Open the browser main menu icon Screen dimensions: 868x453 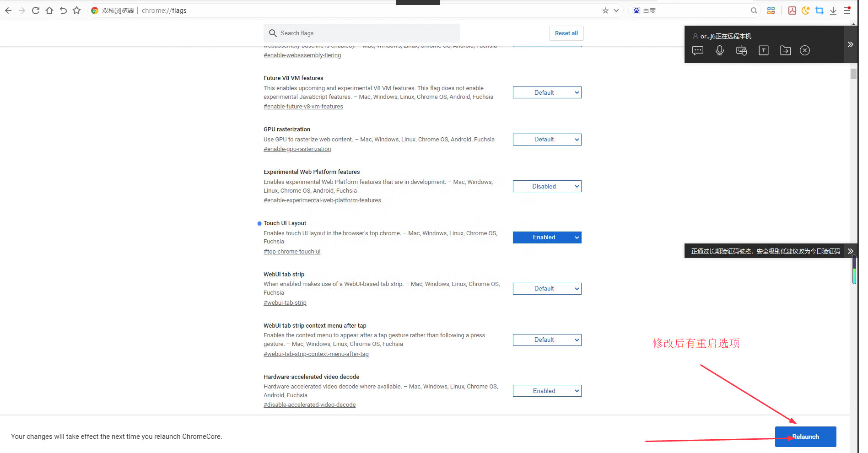click(847, 11)
